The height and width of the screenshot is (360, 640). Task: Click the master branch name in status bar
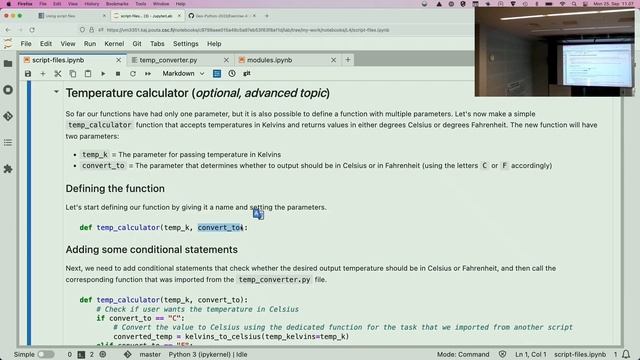coord(150,354)
